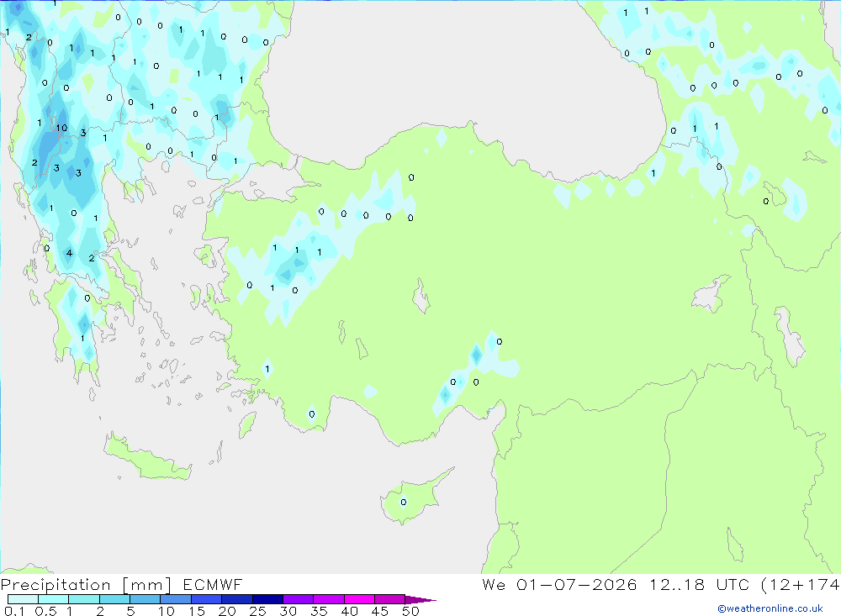Select the 5–10 mm legend color swatch

tap(145, 599)
